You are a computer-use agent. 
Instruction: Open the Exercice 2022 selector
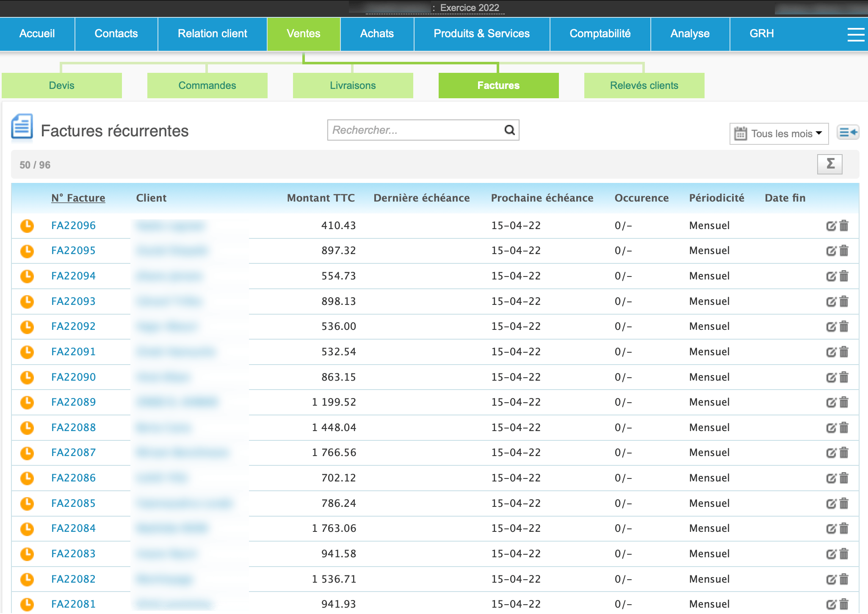click(469, 8)
